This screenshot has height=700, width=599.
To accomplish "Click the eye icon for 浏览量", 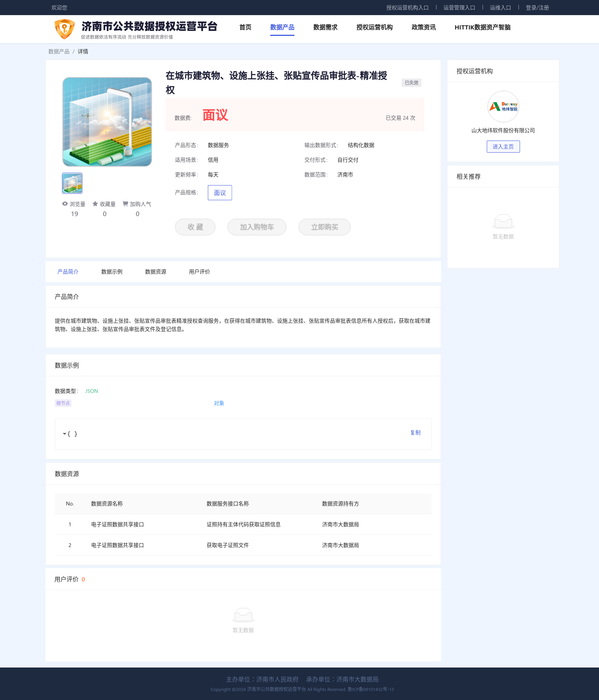I will click(x=65, y=204).
